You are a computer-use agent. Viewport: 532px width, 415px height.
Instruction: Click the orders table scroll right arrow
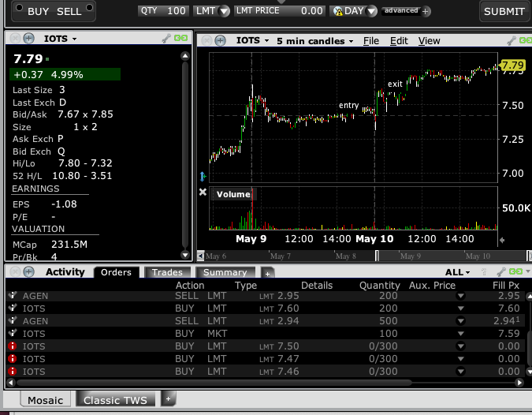[x=519, y=383]
